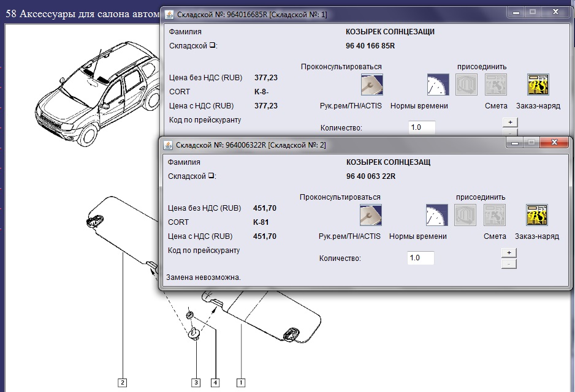Screen dimensions: 575x392
Task: Select callout number 1 in diagram
Action: pyautogui.click(x=241, y=383)
